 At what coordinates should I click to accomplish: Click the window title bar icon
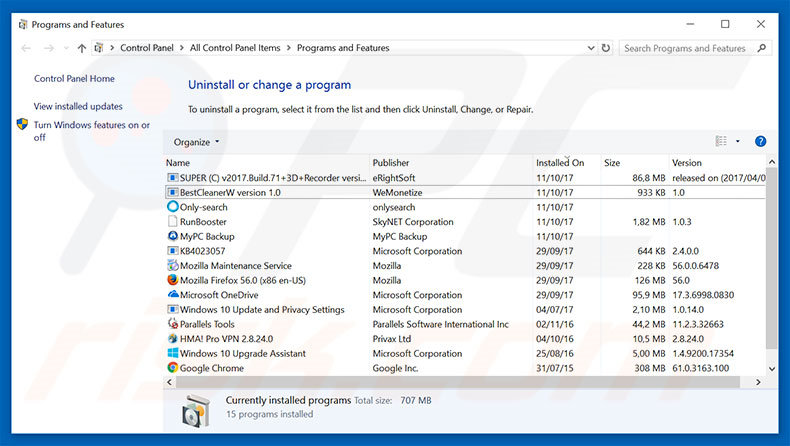23,24
